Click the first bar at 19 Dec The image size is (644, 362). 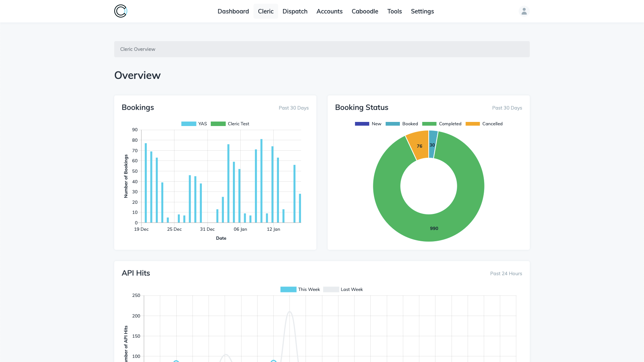(146, 183)
